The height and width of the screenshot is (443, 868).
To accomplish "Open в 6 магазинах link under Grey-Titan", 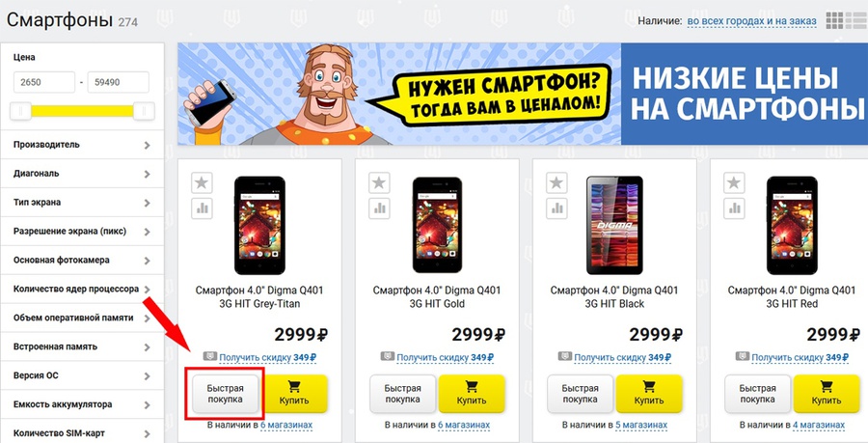I will 286,426.
